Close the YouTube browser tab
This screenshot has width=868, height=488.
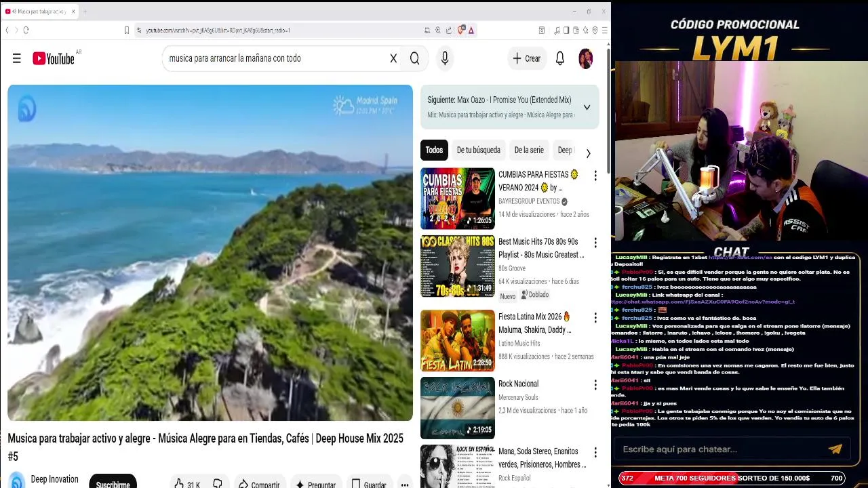click(74, 12)
